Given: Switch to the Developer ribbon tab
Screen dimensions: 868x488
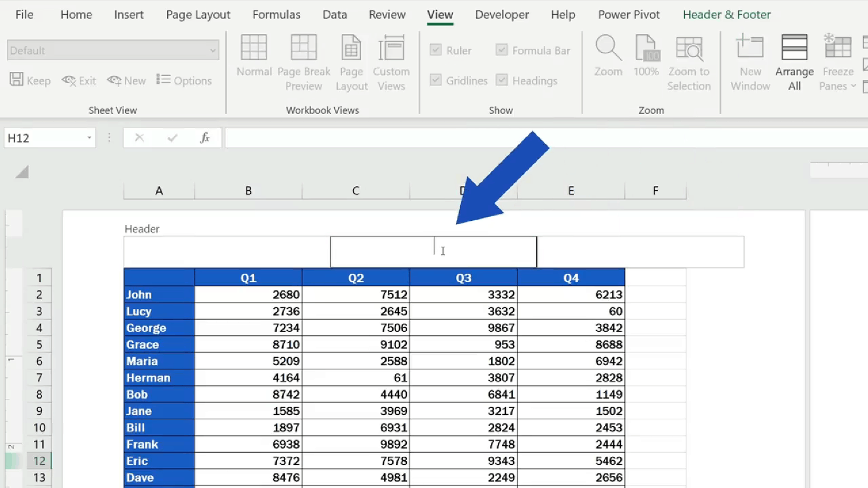Looking at the screenshot, I should pos(501,15).
